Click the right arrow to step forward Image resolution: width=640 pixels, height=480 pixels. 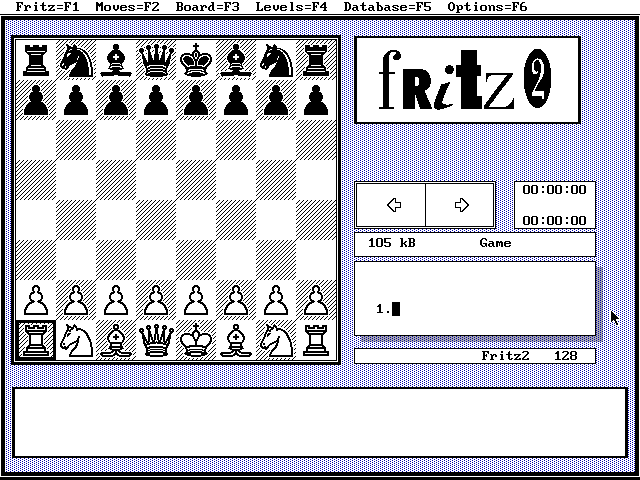[460, 205]
